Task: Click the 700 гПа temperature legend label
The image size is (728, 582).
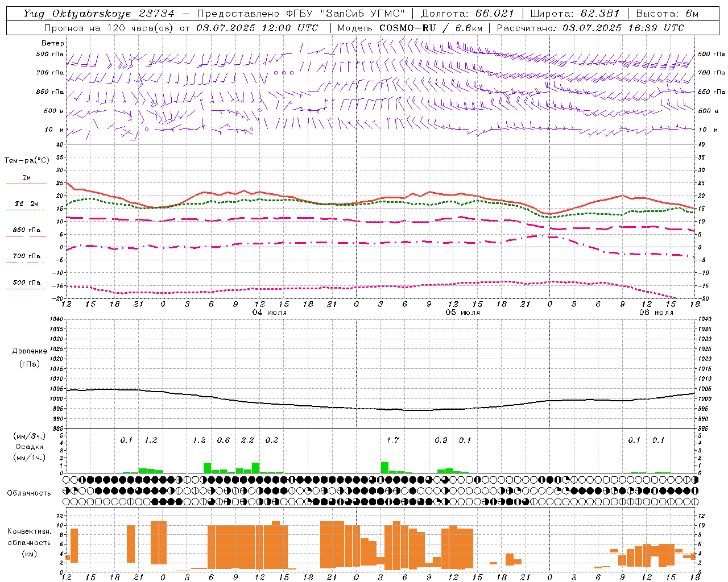Action: [x=26, y=256]
